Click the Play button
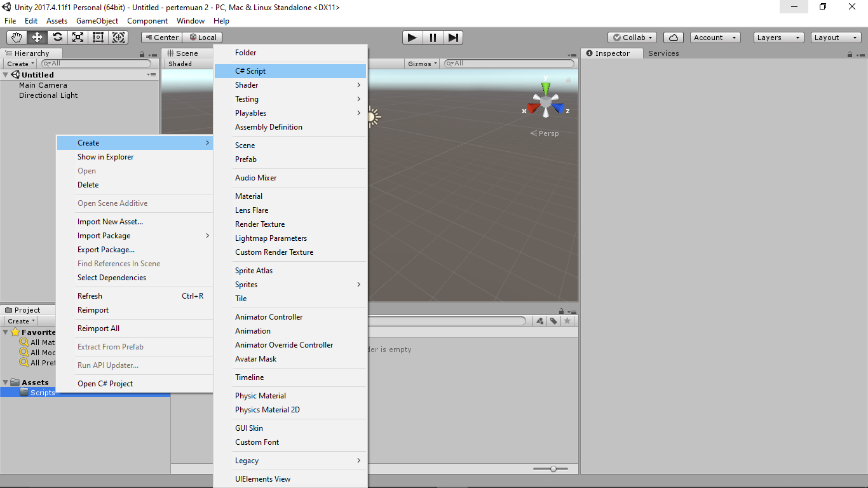 tap(412, 37)
